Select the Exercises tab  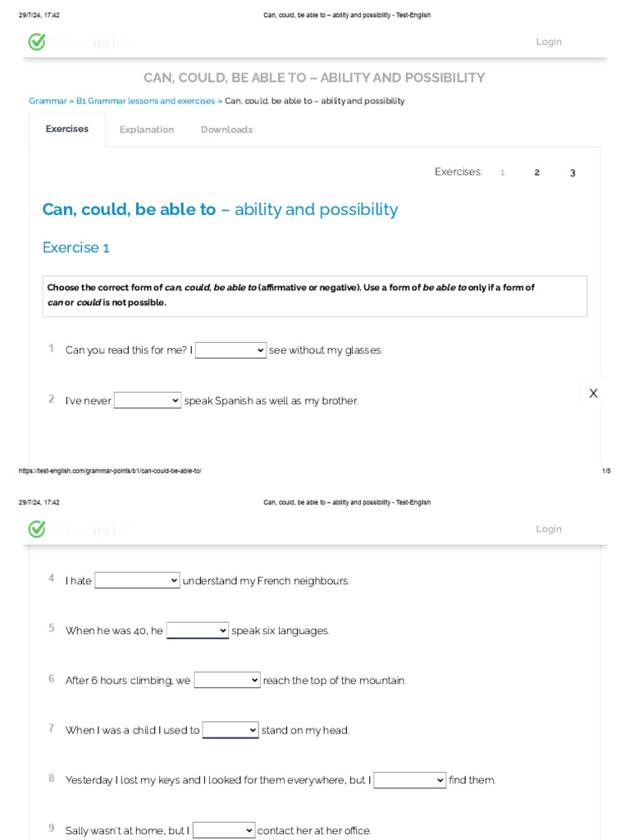(x=67, y=129)
